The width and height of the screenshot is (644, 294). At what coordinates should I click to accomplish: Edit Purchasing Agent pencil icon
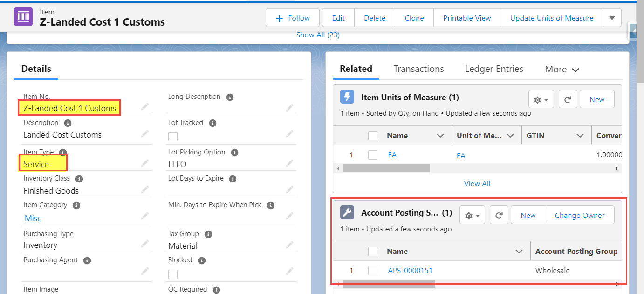coord(145,271)
